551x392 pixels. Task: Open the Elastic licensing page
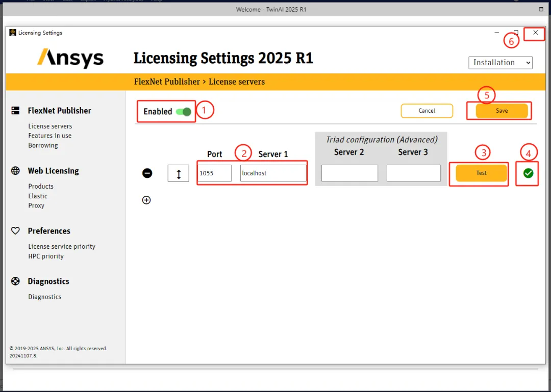click(x=38, y=196)
